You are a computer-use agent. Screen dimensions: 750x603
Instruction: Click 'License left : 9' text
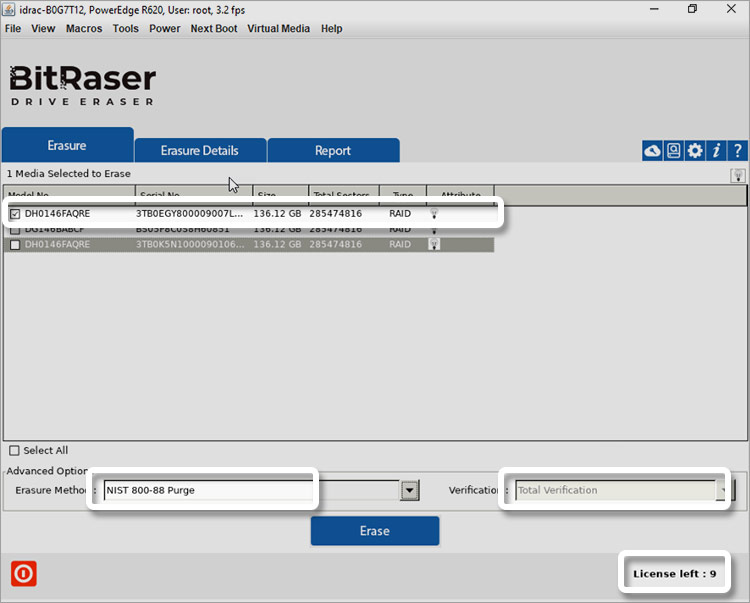[x=674, y=574]
